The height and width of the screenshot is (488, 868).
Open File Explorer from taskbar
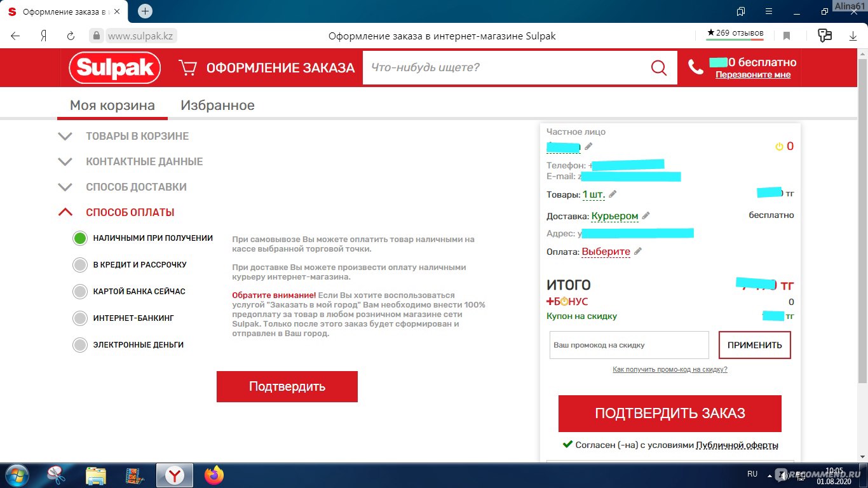coord(96,475)
